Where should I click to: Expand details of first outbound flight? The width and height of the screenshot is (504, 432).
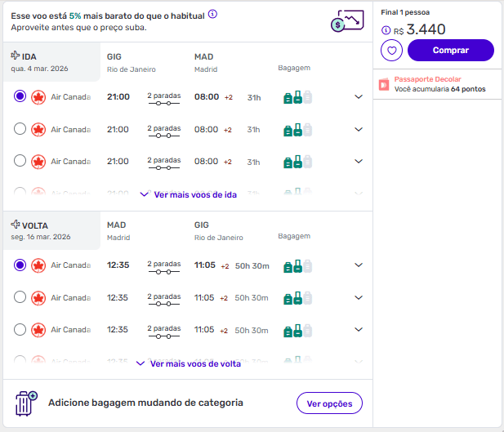[x=358, y=97]
